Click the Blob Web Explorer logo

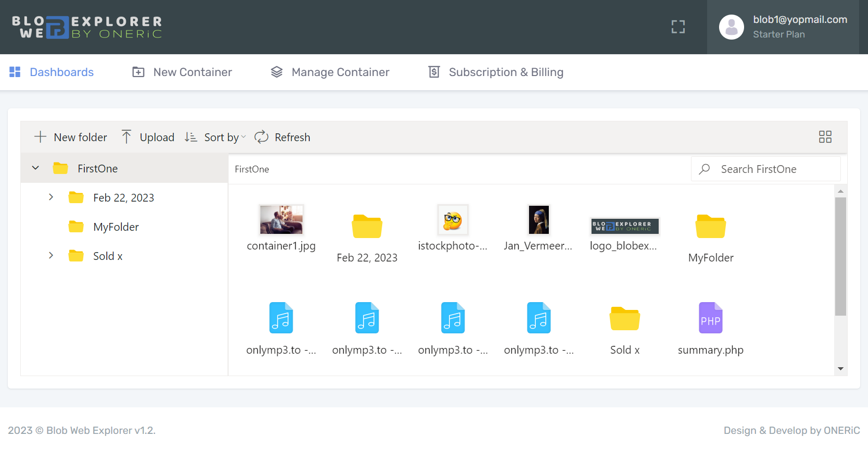coord(87,27)
